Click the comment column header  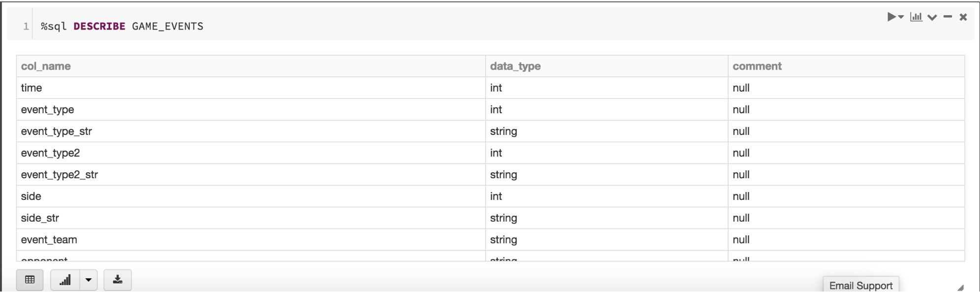pyautogui.click(x=757, y=66)
